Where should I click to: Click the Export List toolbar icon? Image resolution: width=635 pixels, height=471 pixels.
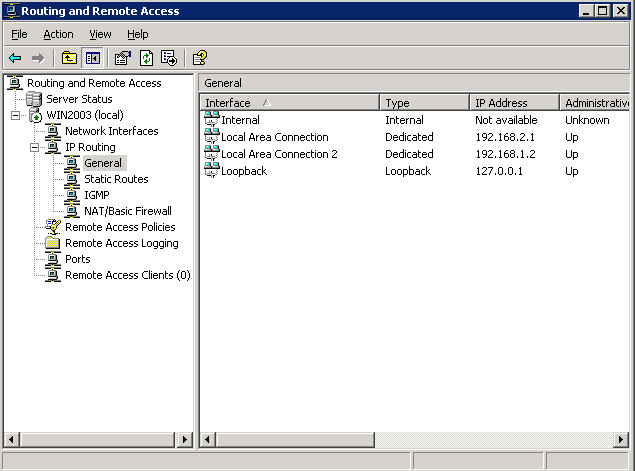(x=169, y=58)
